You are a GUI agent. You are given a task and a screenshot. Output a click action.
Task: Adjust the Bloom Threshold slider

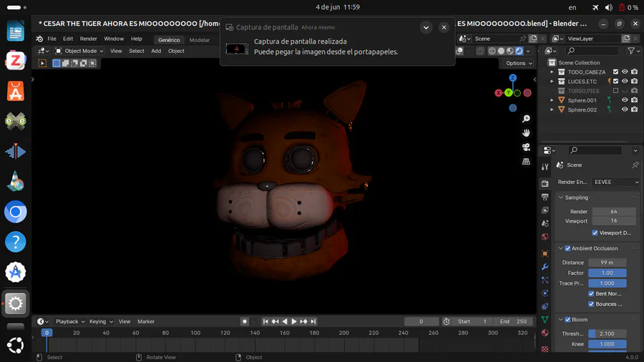608,334
